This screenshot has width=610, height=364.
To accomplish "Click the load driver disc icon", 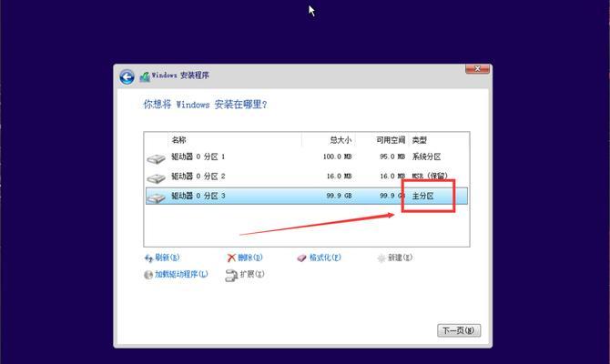I will tap(148, 275).
